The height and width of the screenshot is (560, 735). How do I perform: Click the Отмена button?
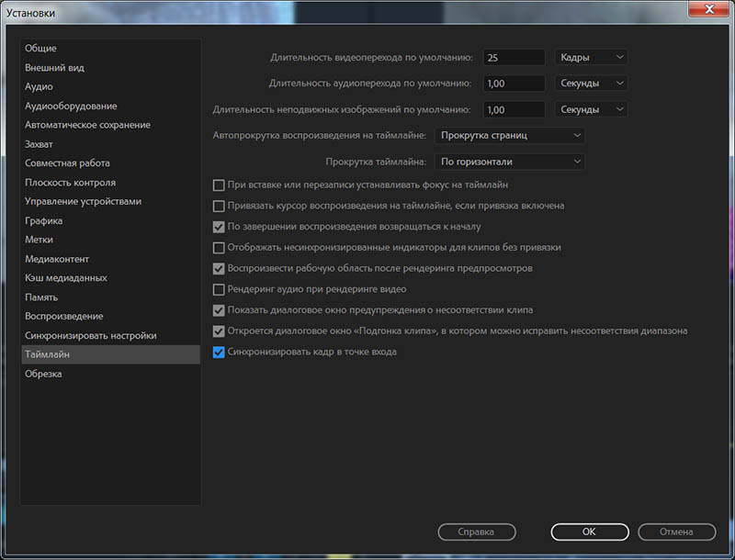click(677, 532)
